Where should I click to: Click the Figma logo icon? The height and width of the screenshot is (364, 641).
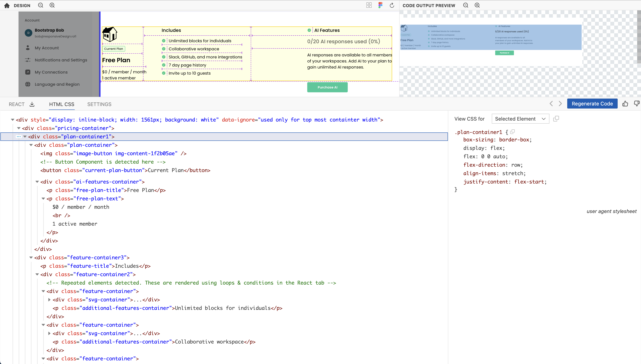380,5
